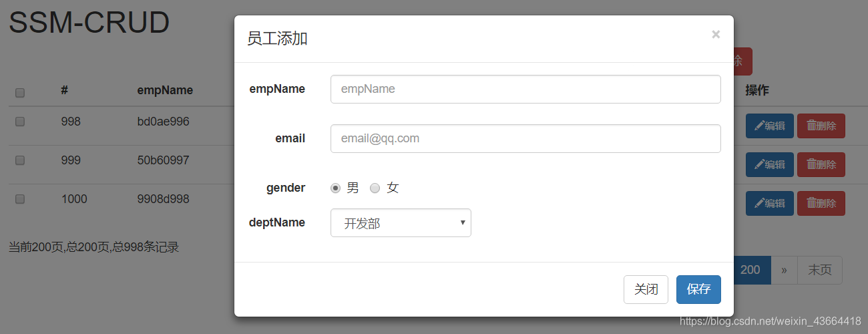This screenshot has height=334, width=868.
Task: Click the 当前200页 record summary text
Action: click(x=93, y=247)
